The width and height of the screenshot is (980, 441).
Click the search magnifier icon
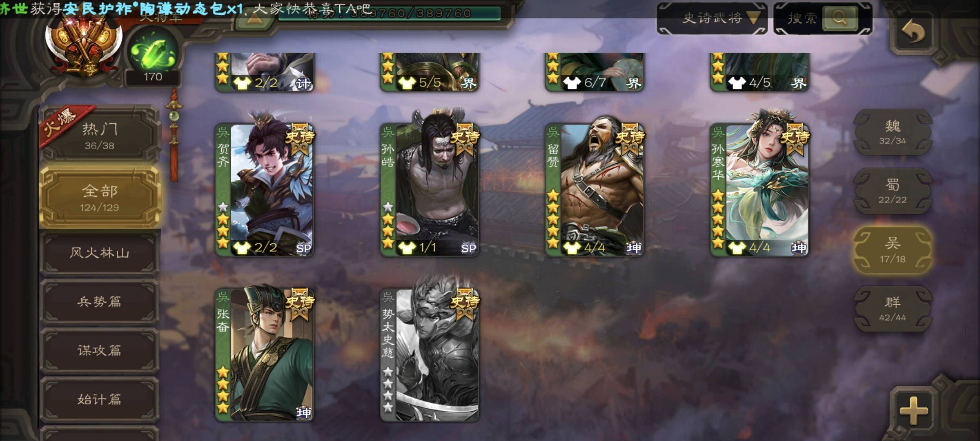coord(839,18)
